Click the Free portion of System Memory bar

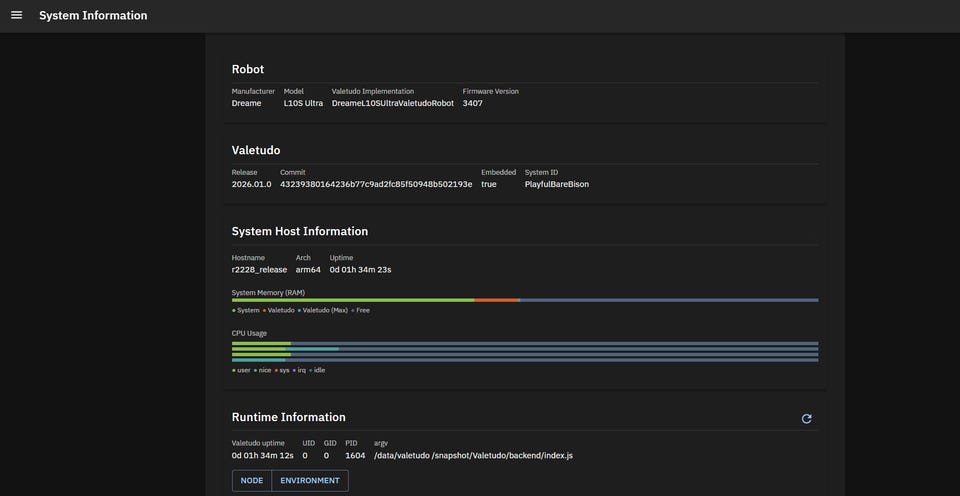668,300
